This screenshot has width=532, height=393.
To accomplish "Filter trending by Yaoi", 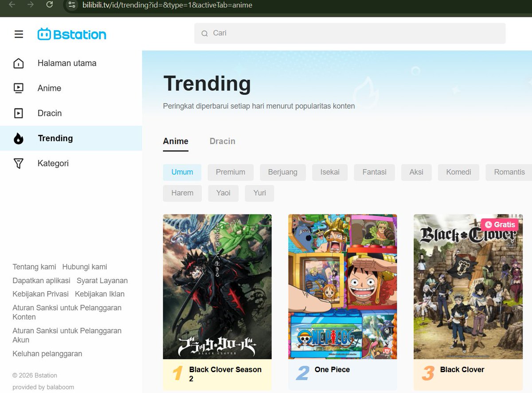I will (x=223, y=193).
